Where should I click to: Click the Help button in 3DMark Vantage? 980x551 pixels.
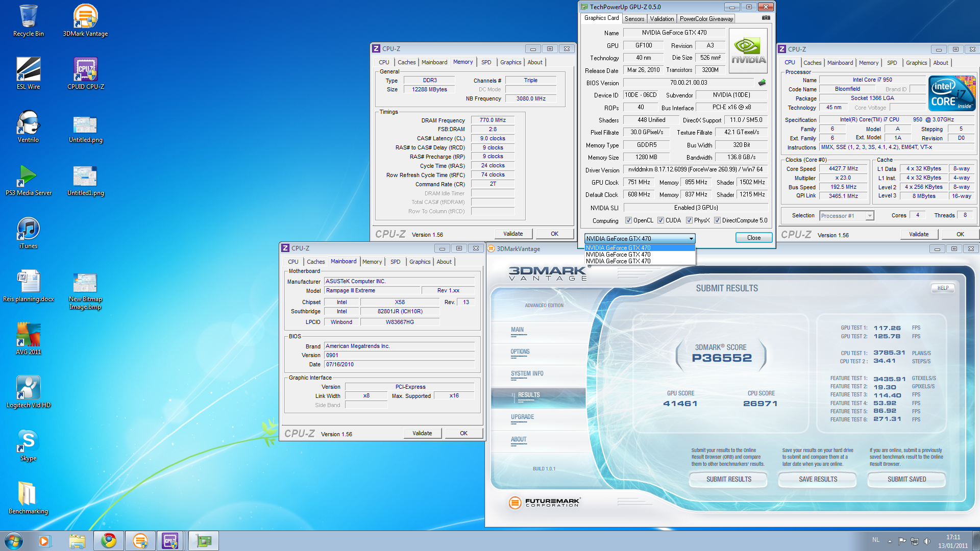click(943, 288)
